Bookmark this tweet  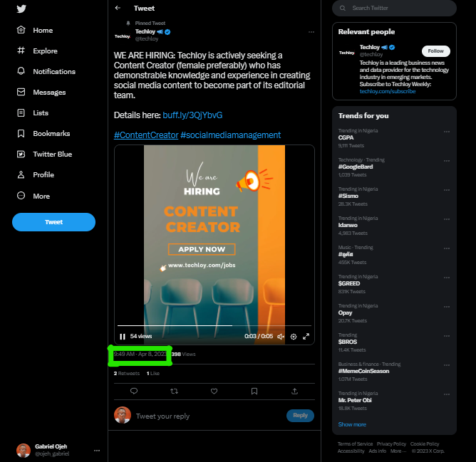(x=254, y=391)
